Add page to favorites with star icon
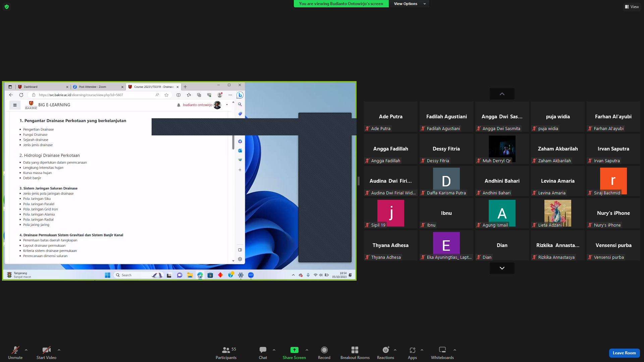Image resolution: width=644 pixels, height=362 pixels. (166, 95)
